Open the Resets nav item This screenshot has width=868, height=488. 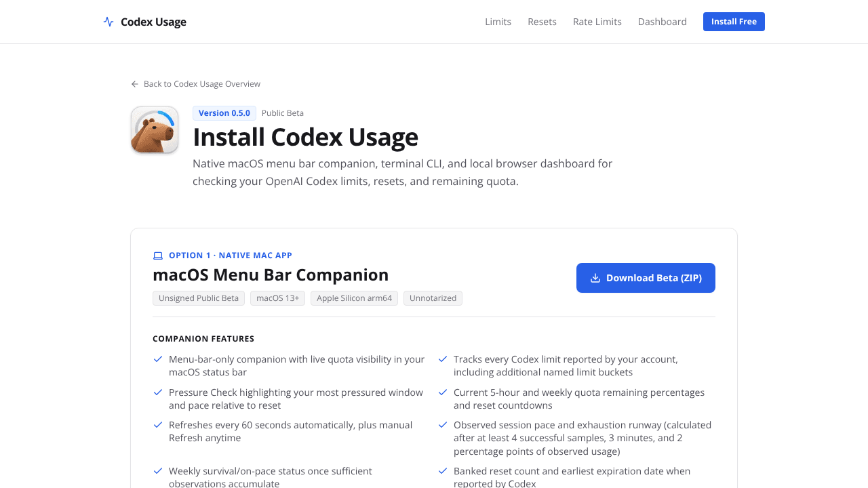click(542, 22)
